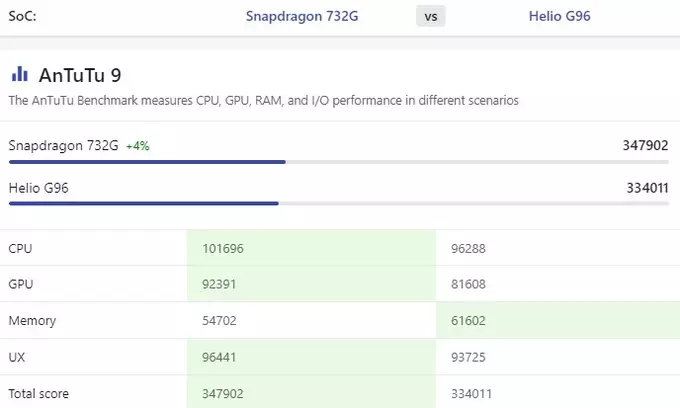Screen dimensions: 680x408
Task: Click the Snapdragon 732G score bar
Action: (x=339, y=162)
